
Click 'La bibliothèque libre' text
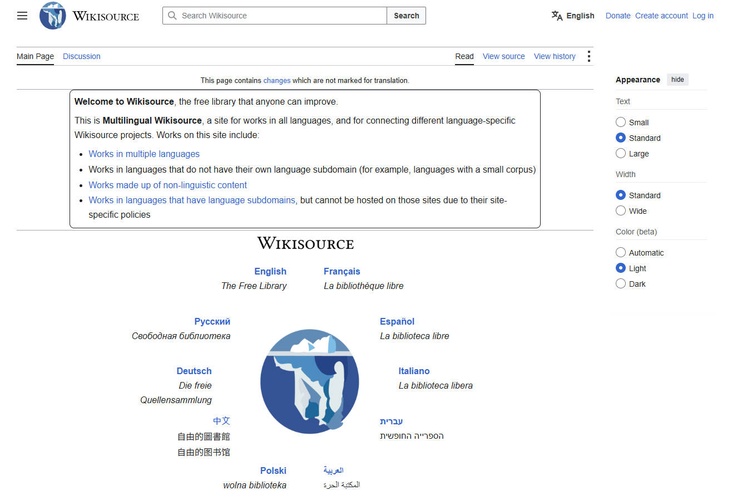[364, 286]
